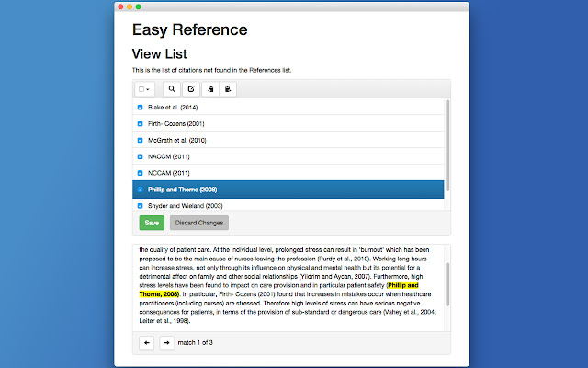Toggle the NCCAM (2011) checkbox
This screenshot has height=368, width=588.
click(141, 173)
